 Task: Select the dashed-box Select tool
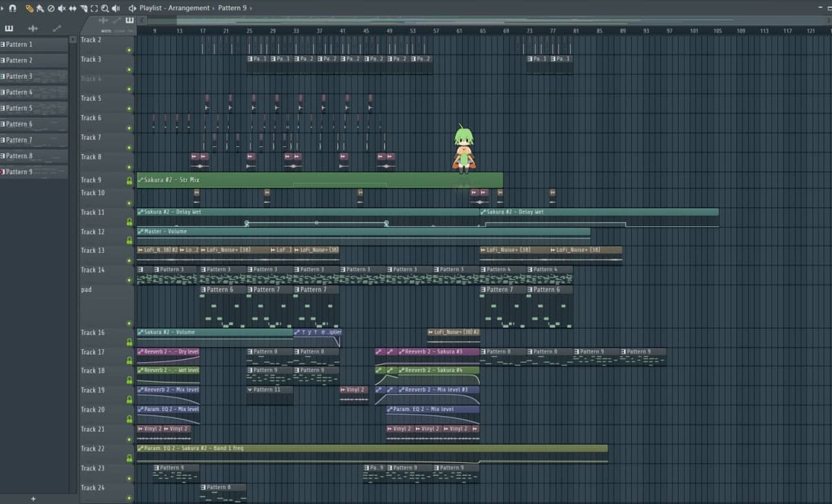[x=94, y=8]
